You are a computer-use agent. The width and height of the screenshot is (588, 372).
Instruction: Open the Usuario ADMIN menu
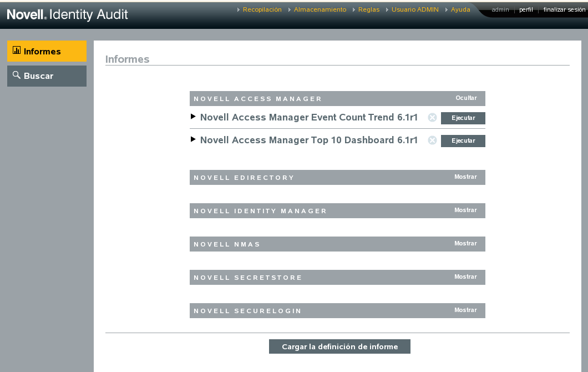coord(415,10)
